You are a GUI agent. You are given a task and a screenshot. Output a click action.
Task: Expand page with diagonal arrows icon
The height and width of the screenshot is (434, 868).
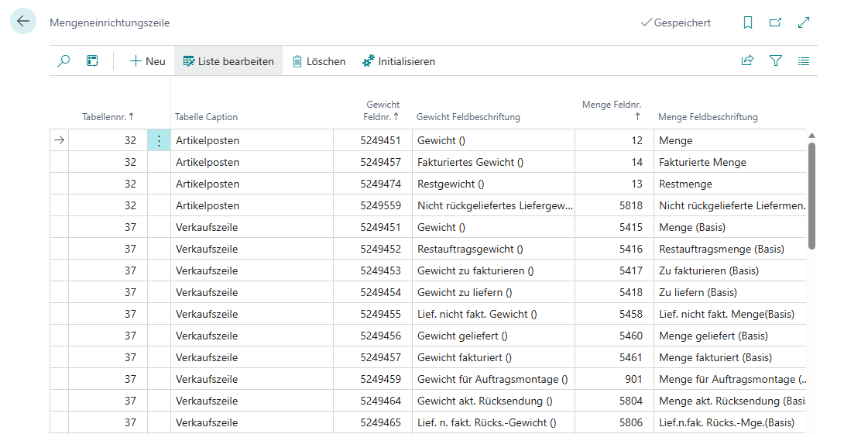804,22
